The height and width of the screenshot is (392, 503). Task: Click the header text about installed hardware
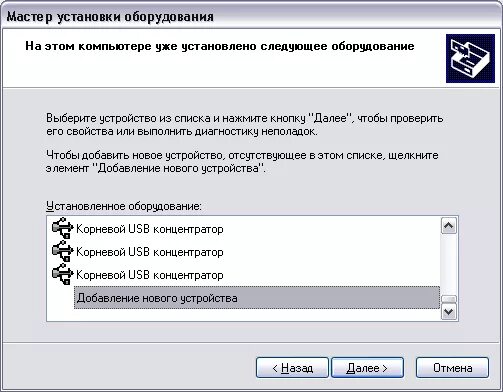(220, 46)
